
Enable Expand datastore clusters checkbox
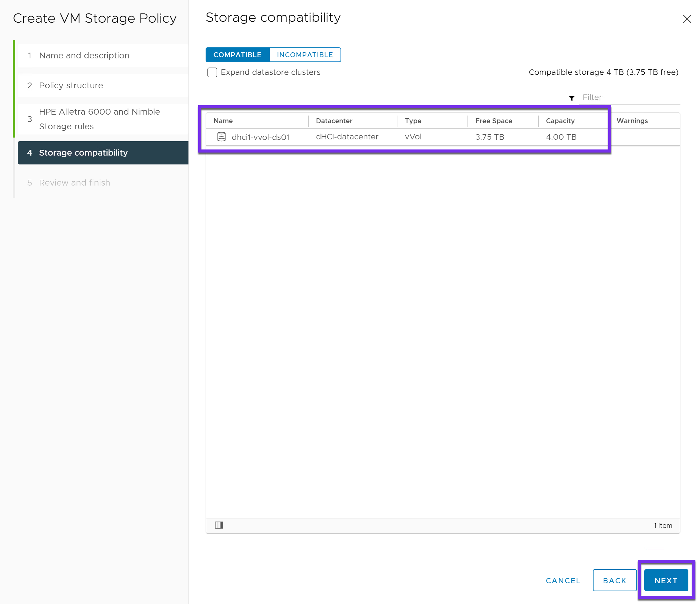212,72
